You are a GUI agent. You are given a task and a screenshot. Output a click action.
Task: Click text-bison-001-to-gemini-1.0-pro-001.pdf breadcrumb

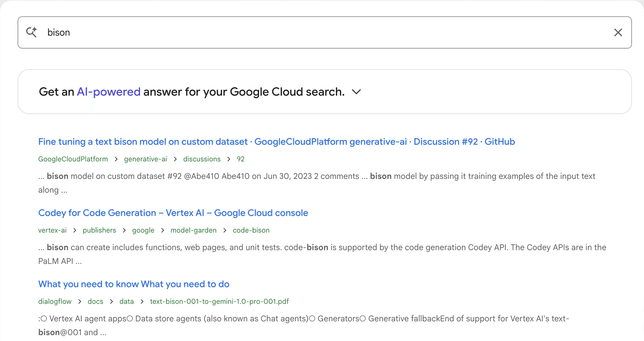click(x=219, y=301)
